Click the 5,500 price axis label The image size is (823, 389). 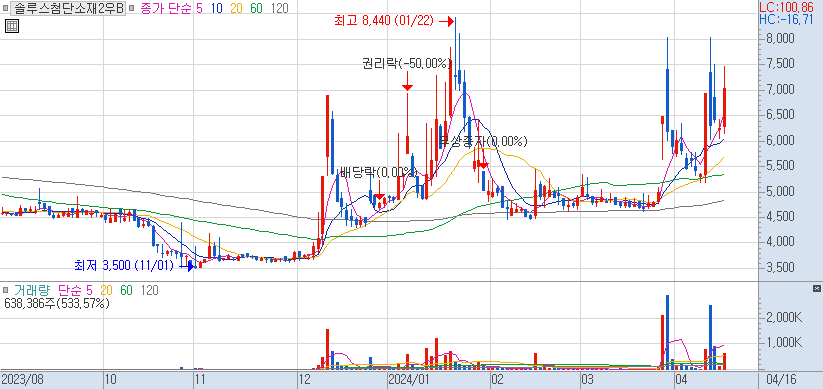click(x=779, y=166)
